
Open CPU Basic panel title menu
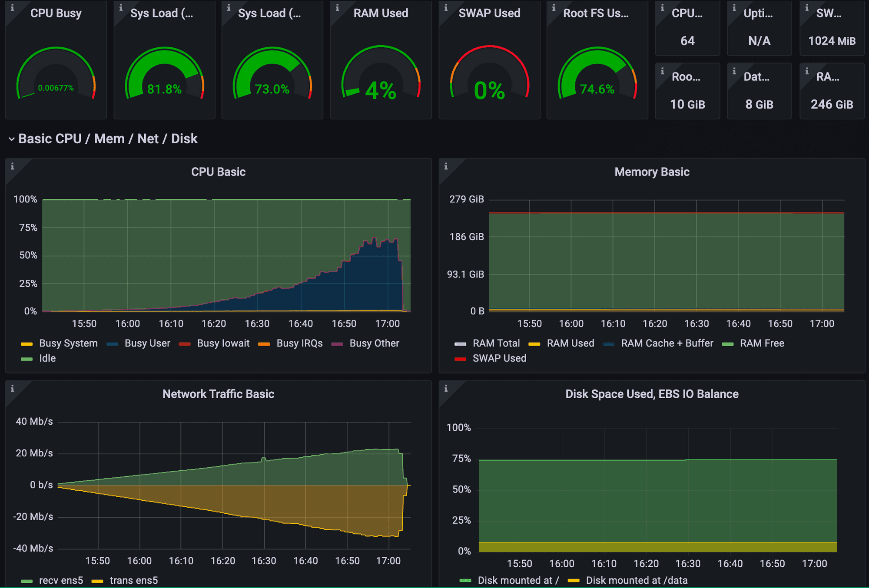218,172
